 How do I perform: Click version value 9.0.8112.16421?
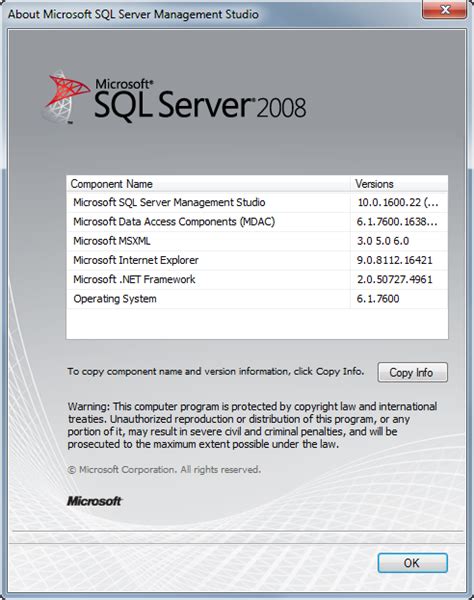[394, 260]
